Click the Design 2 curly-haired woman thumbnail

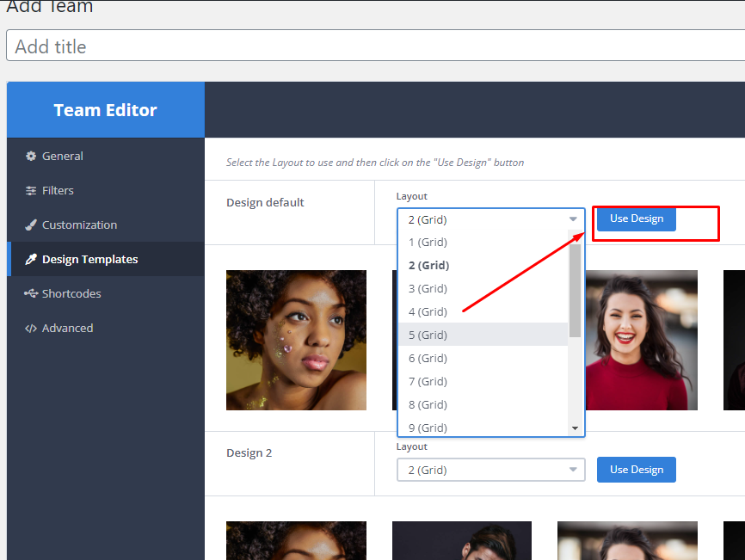tap(296, 540)
